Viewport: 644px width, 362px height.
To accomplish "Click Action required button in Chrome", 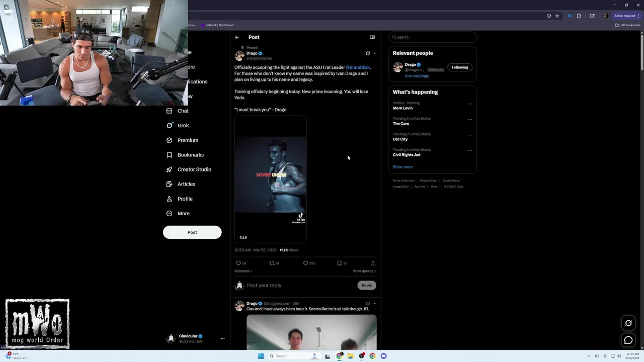I will coord(626,16).
